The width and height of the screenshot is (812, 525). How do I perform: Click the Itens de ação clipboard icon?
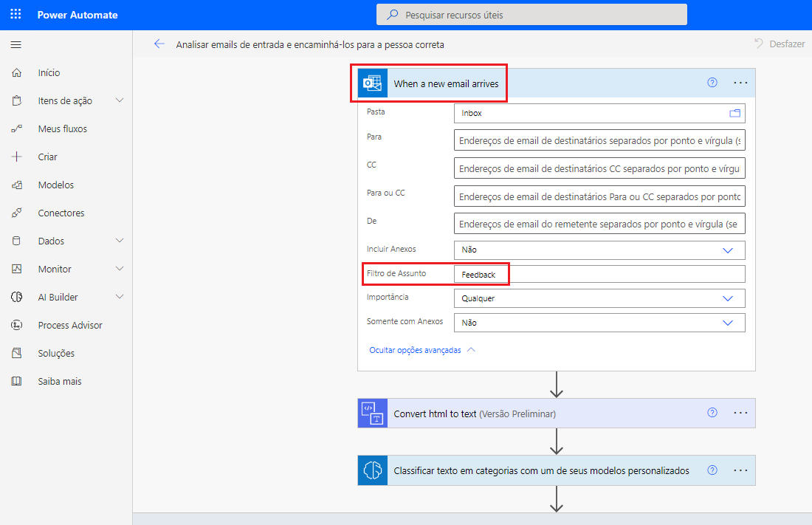pos(16,100)
